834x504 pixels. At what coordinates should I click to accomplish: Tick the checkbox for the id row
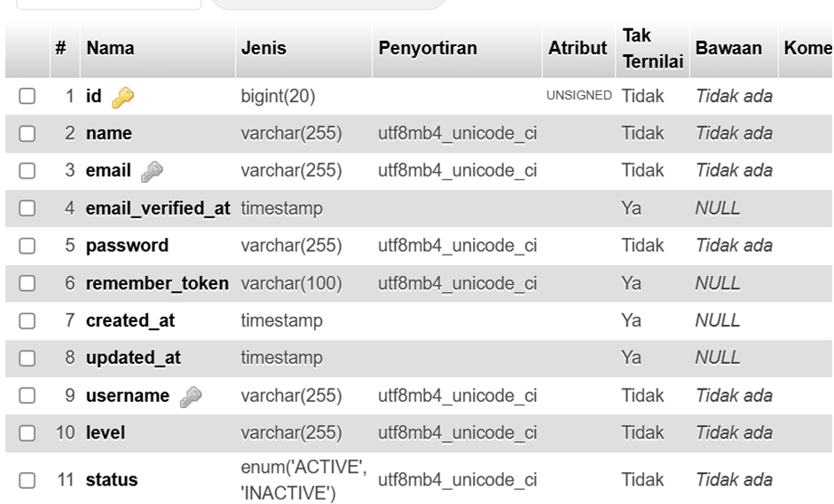click(x=27, y=97)
